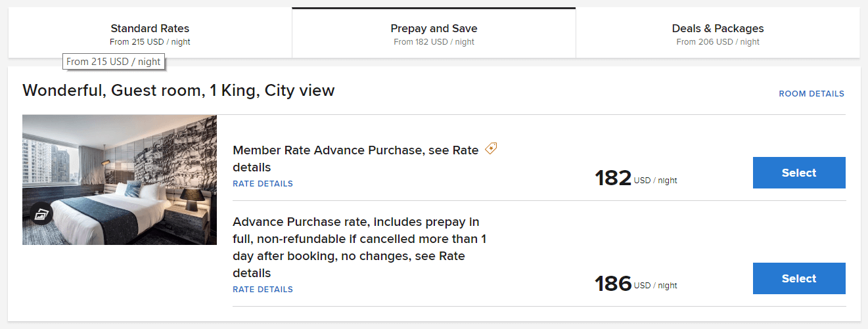Open the photo gallery icon on room image
This screenshot has width=868, height=329.
[x=41, y=213]
